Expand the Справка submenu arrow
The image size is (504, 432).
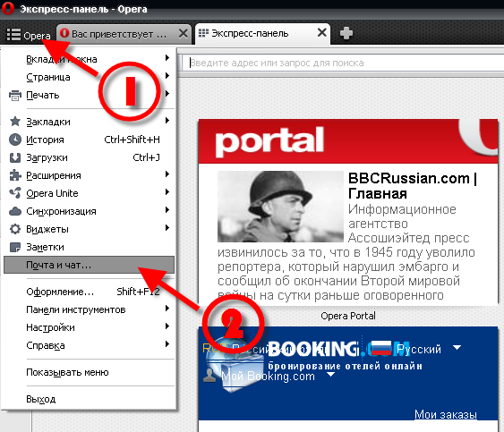(x=167, y=344)
